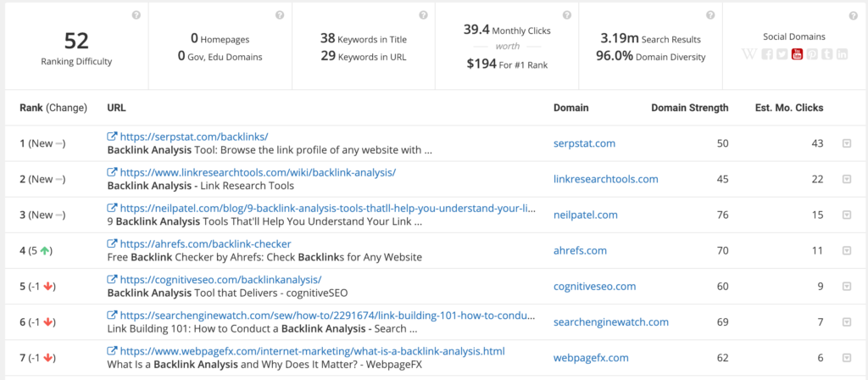Click serpstat.com in the Domain column
This screenshot has height=380, width=868.
click(585, 143)
